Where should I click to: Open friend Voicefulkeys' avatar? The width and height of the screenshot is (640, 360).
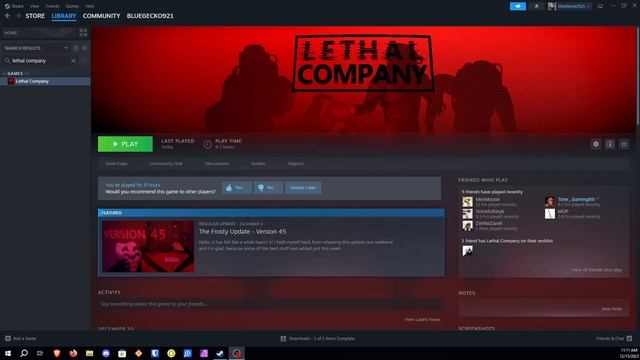(467, 213)
